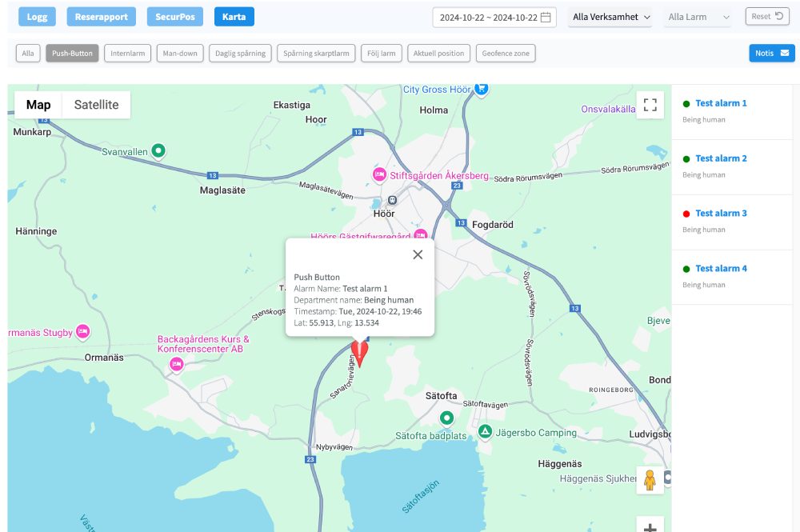
Task: Toggle the Push-Button alarm filter
Action: (x=72, y=54)
